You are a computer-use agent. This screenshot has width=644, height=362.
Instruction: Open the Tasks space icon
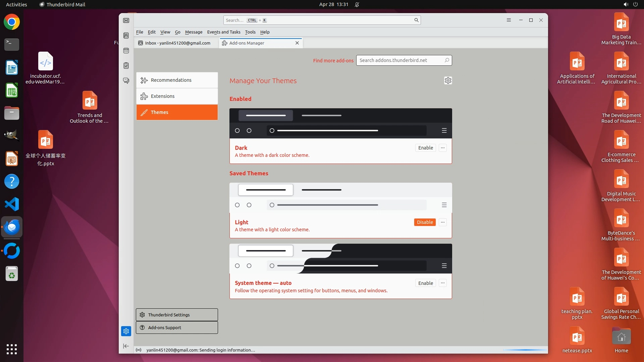[126, 66]
